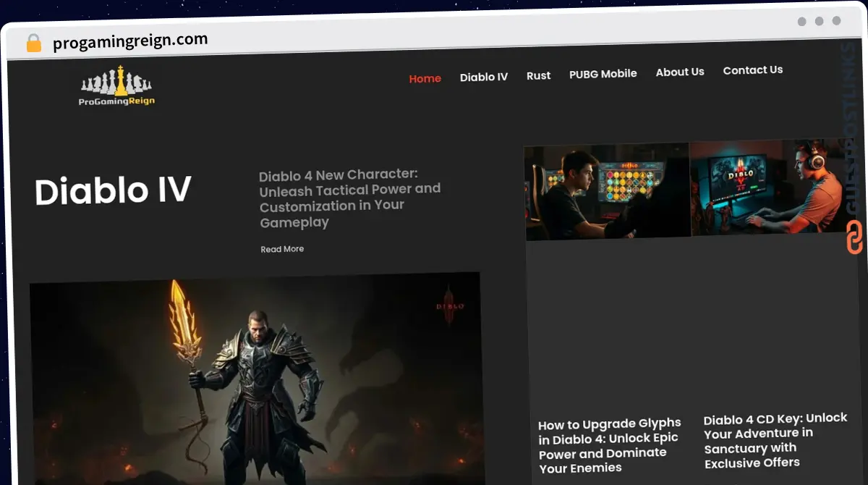Click thumbnail of gamer wearing headphones

click(770, 187)
